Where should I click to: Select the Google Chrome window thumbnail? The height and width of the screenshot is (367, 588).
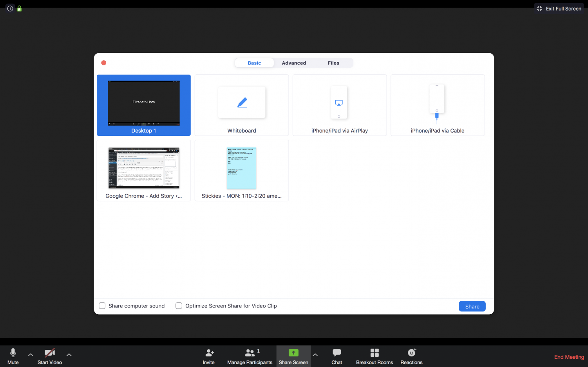click(144, 171)
